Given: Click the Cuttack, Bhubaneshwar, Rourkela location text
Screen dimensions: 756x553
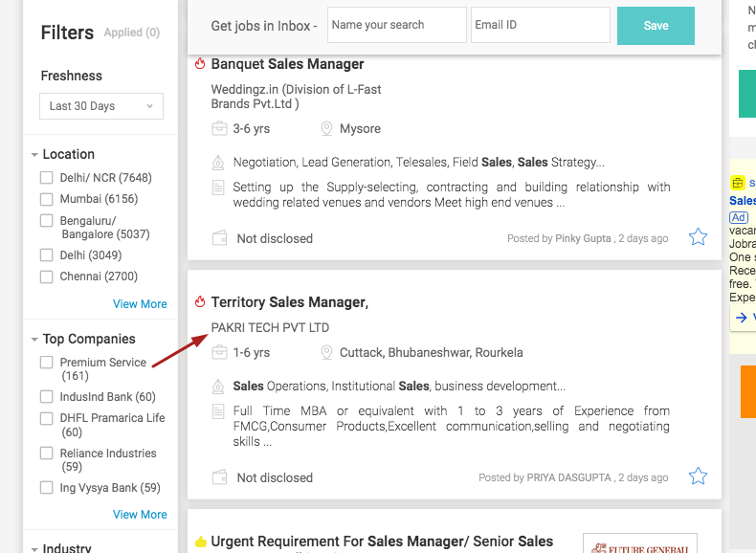Looking at the screenshot, I should (431, 352).
